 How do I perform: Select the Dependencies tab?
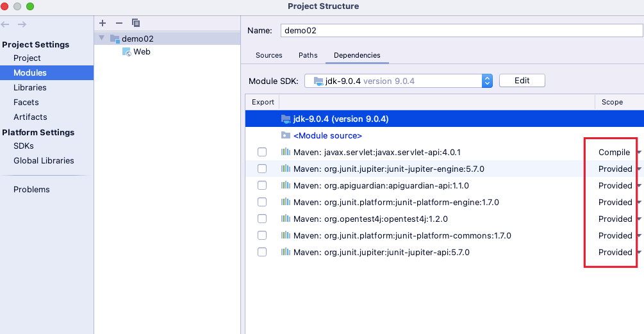click(357, 55)
